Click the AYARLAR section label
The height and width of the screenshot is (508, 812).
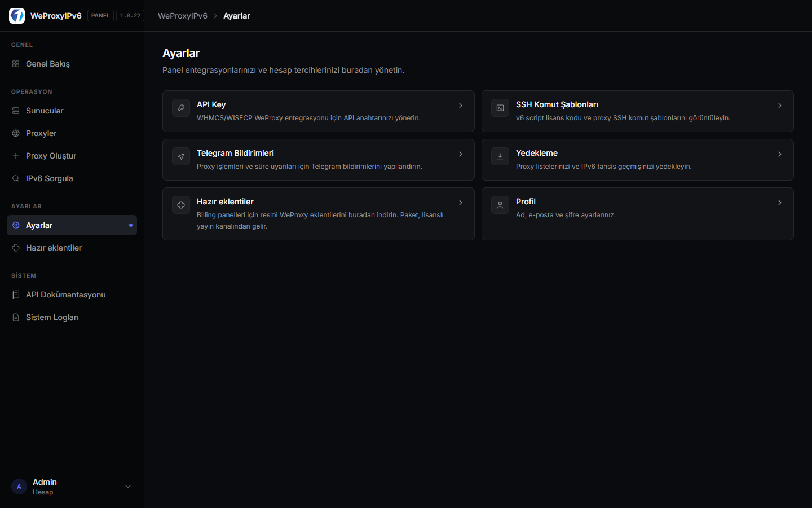(x=27, y=206)
